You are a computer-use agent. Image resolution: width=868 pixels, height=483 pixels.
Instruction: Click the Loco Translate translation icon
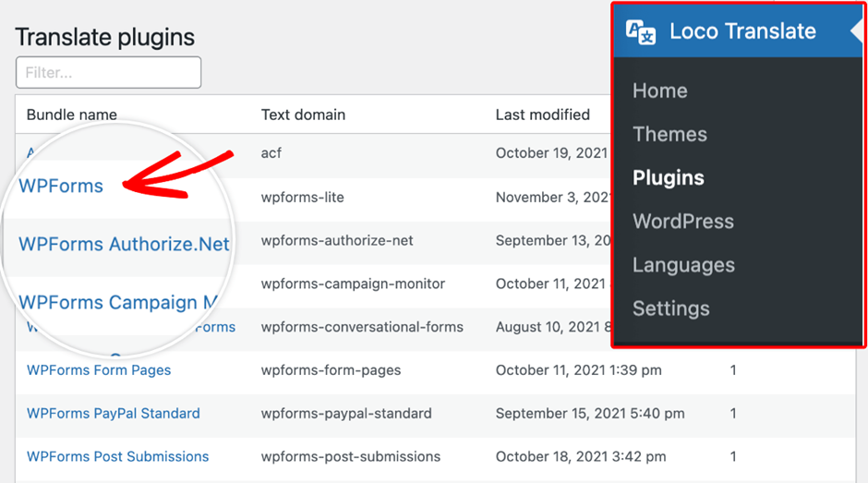(641, 31)
